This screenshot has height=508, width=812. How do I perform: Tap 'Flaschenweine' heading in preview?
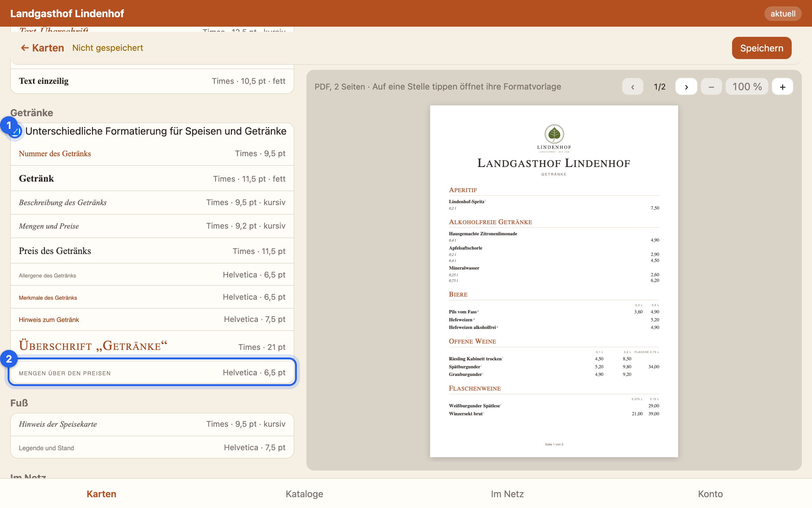pos(475,388)
